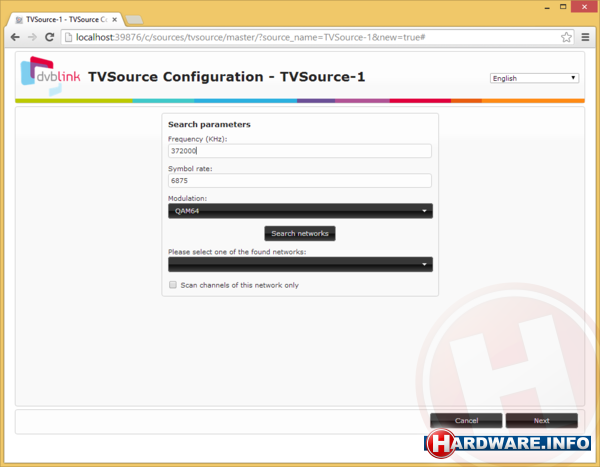Screen dimensions: 600x467
Task: Click the Symbol rate input field
Action: (300, 181)
